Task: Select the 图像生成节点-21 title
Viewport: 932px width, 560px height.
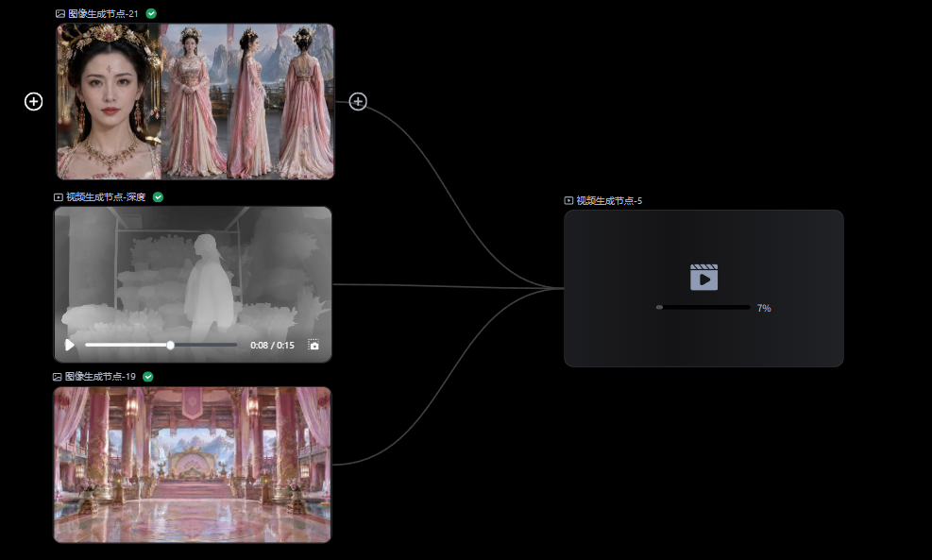Action: tap(103, 13)
